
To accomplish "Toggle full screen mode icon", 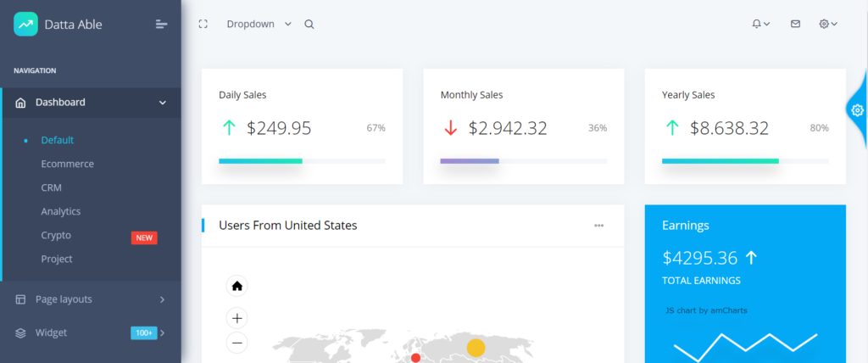I will click(203, 24).
